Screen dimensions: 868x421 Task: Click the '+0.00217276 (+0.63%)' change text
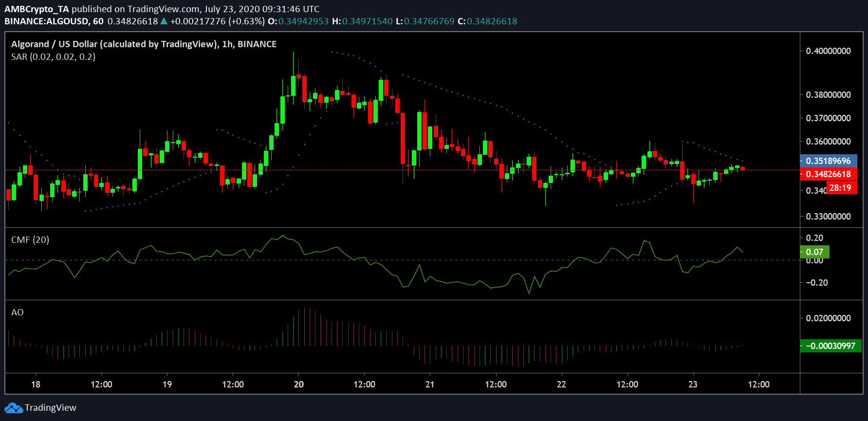coord(218,21)
